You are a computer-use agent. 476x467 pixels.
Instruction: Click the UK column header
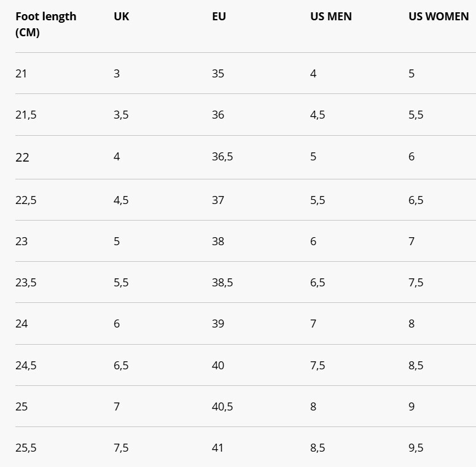[121, 17]
